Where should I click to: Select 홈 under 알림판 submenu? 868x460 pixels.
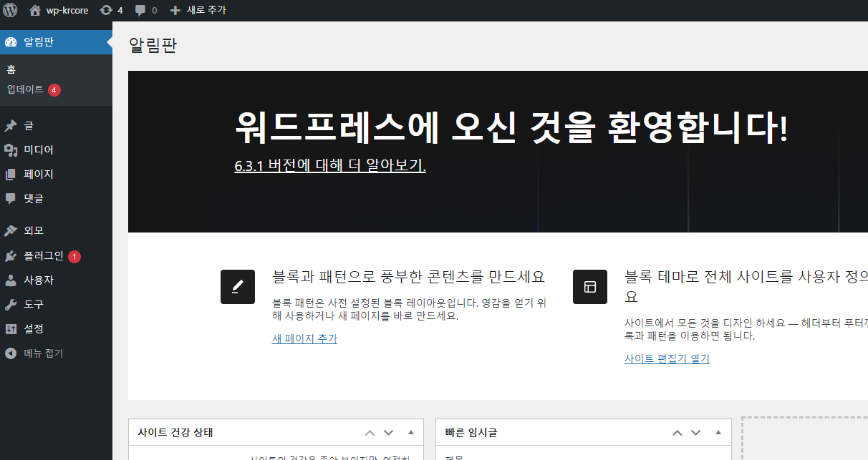(x=11, y=69)
